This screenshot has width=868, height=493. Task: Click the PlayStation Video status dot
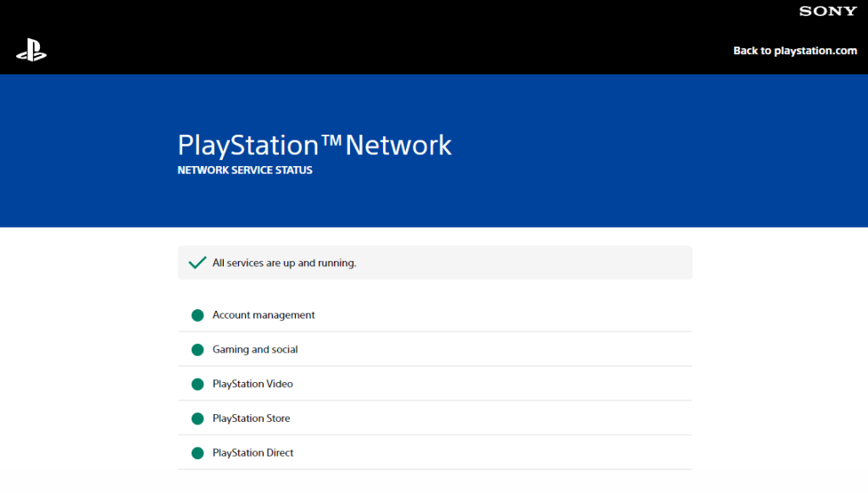198,384
